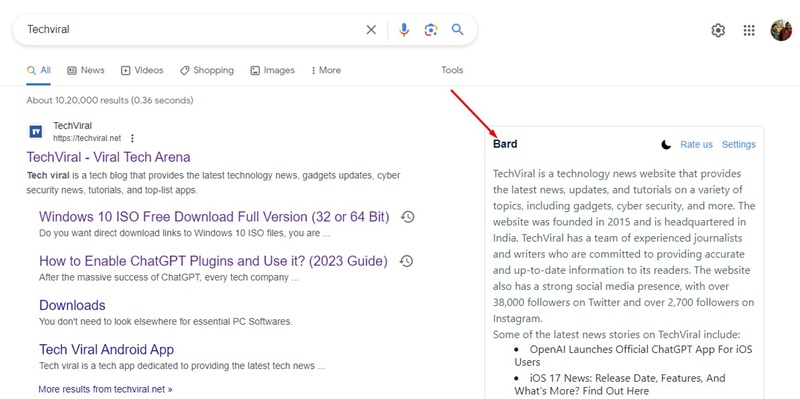The image size is (800, 399).
Task: Click the TechViral site favicon
Action: click(x=36, y=132)
